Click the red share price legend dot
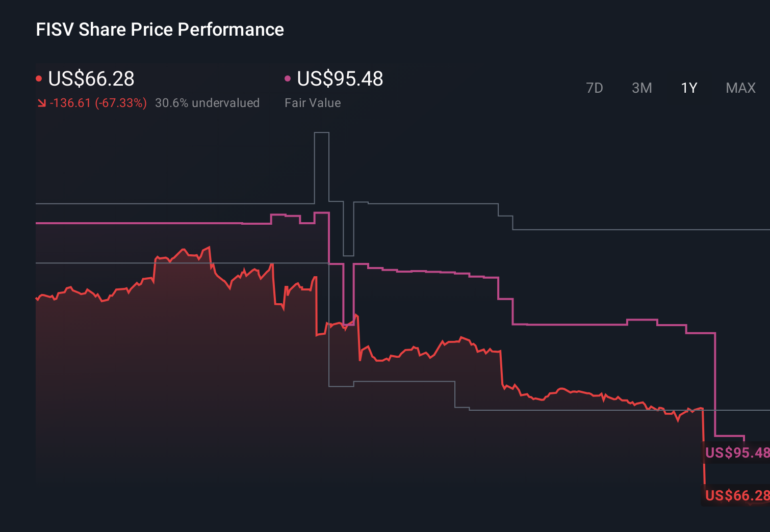 click(x=39, y=77)
